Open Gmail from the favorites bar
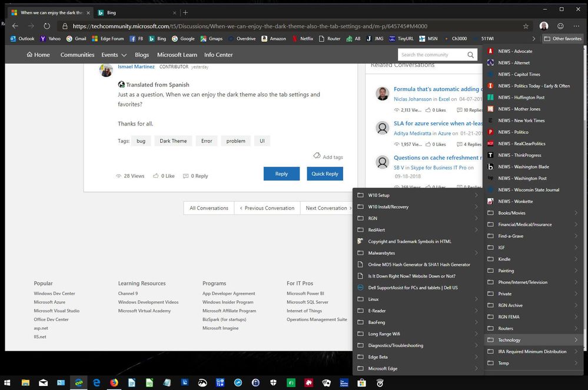The width and height of the screenshot is (588, 390). coord(78,39)
